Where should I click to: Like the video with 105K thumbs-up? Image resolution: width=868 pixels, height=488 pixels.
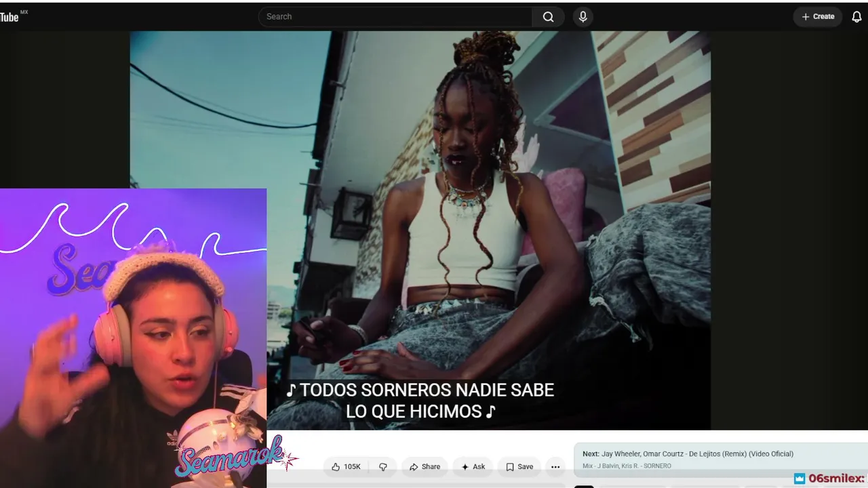pos(346,466)
